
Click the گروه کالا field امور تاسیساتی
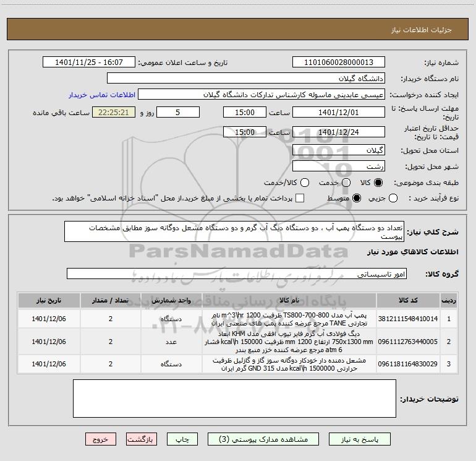click(x=237, y=274)
